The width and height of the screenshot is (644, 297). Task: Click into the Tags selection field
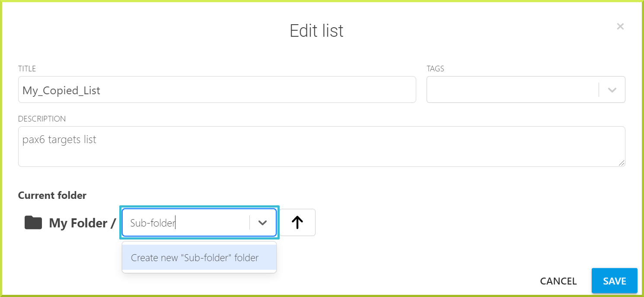(513, 90)
